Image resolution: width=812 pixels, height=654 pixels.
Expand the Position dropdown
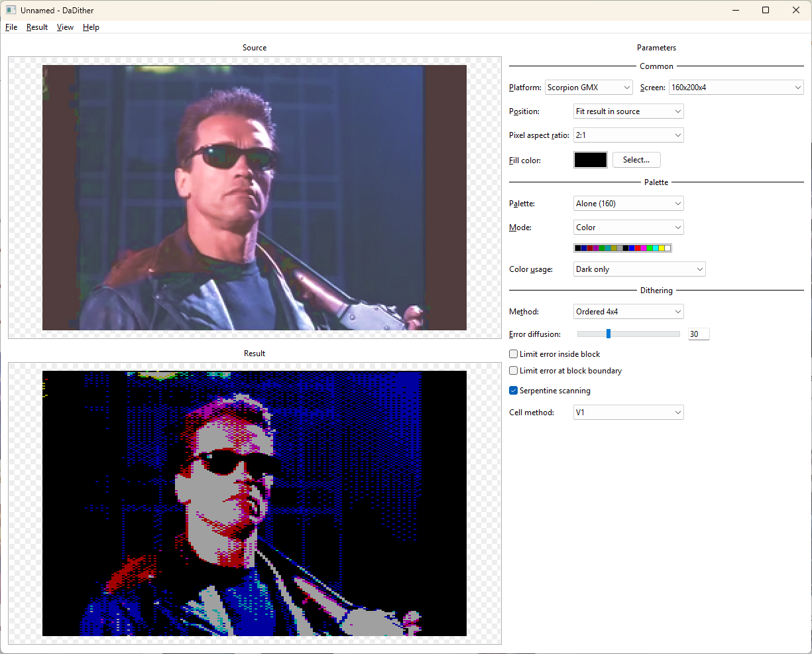(x=628, y=111)
